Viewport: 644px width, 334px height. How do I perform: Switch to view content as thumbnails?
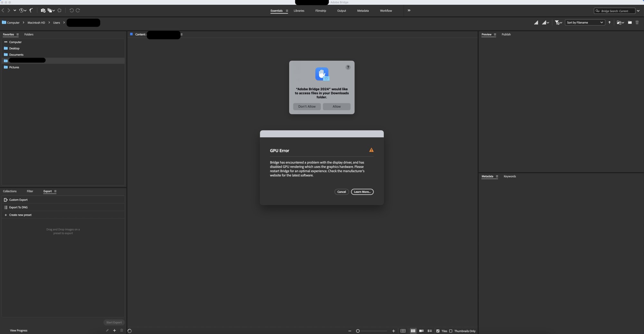click(x=413, y=331)
